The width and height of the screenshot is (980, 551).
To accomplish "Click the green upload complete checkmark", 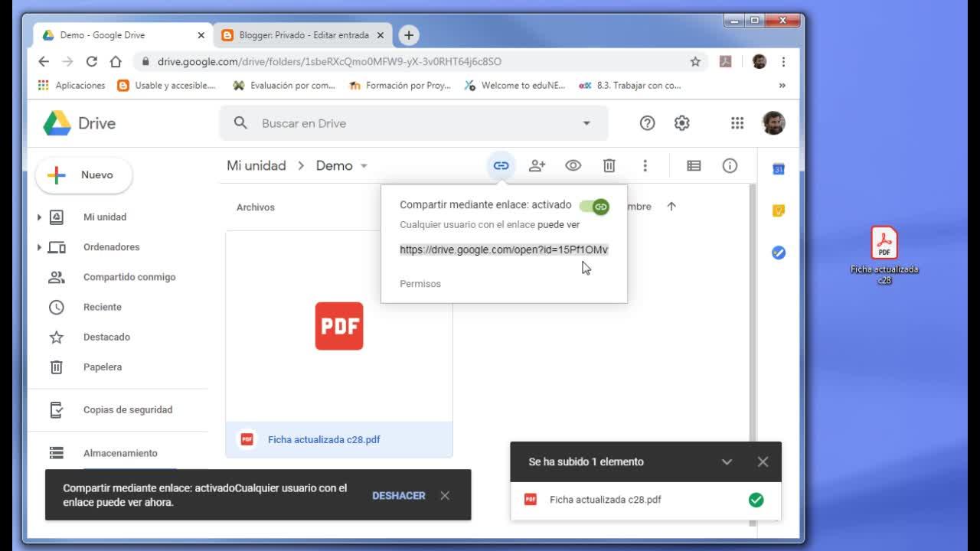I will pos(756,500).
